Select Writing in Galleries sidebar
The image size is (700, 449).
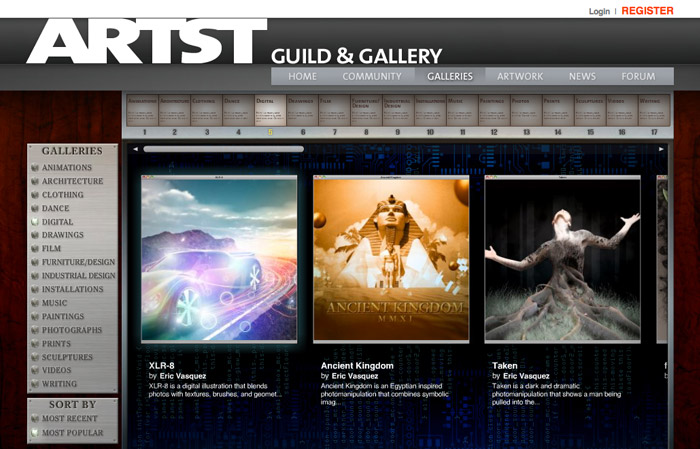pos(59,384)
